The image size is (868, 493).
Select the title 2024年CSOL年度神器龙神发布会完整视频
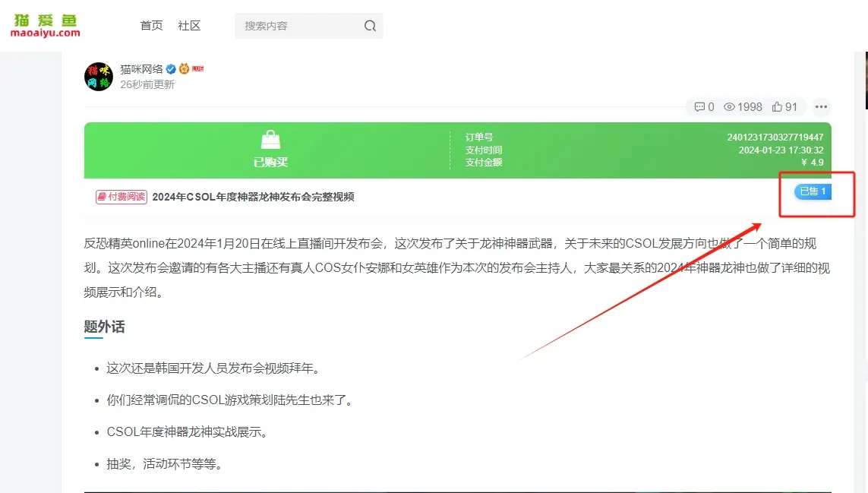[x=253, y=197]
